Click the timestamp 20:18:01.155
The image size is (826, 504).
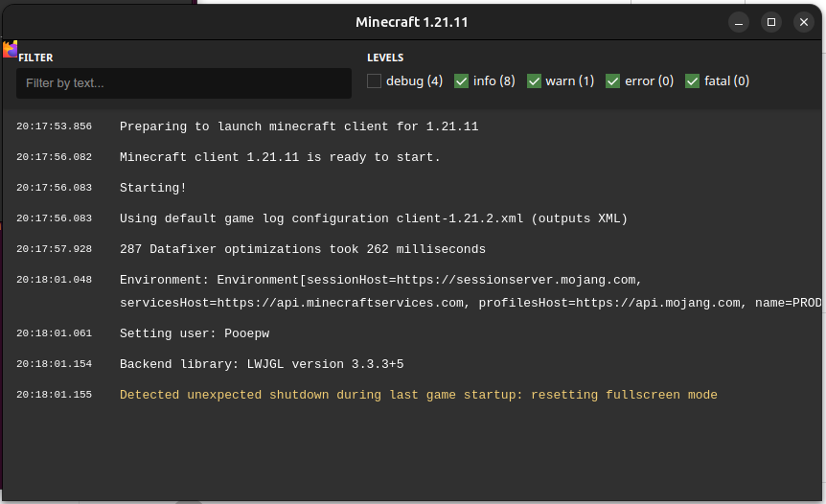[x=54, y=395]
